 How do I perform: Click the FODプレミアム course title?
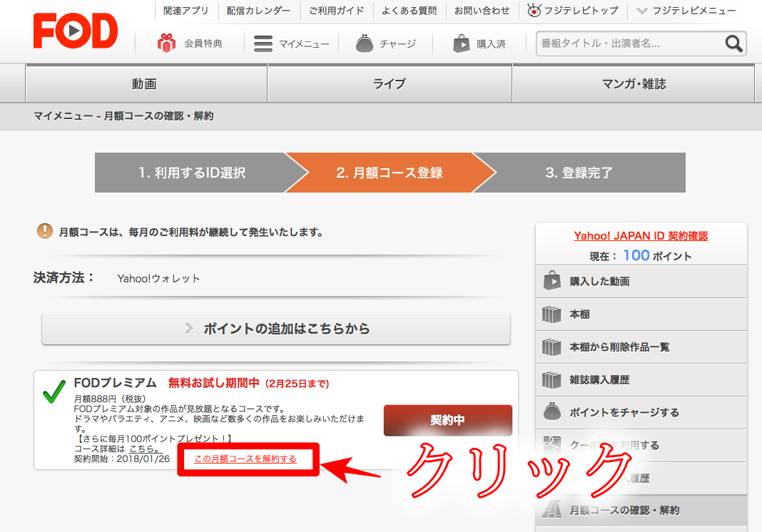(x=115, y=383)
